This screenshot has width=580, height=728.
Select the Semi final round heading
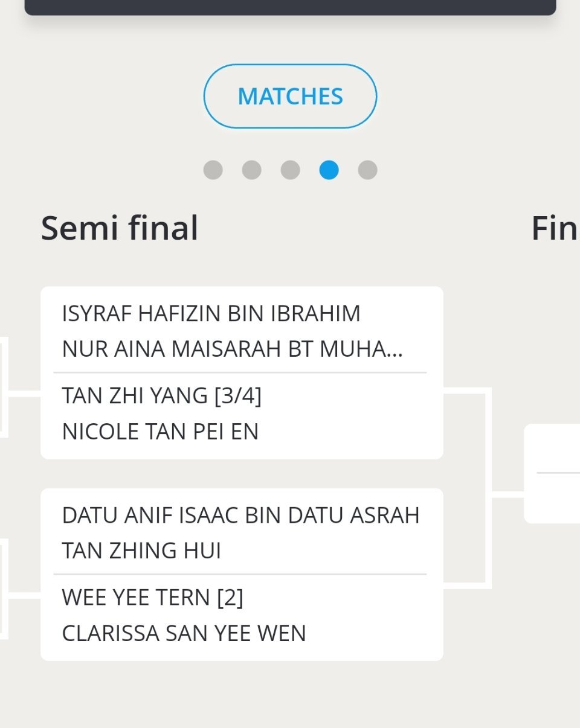click(120, 228)
